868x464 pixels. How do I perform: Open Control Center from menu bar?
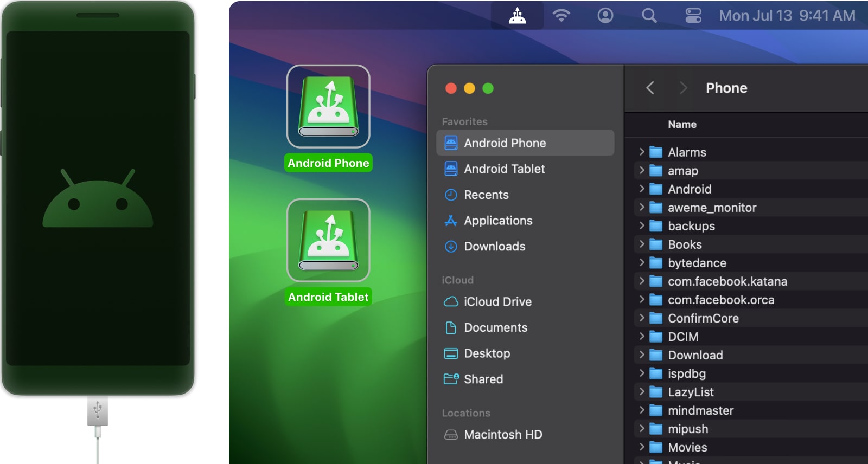click(693, 16)
